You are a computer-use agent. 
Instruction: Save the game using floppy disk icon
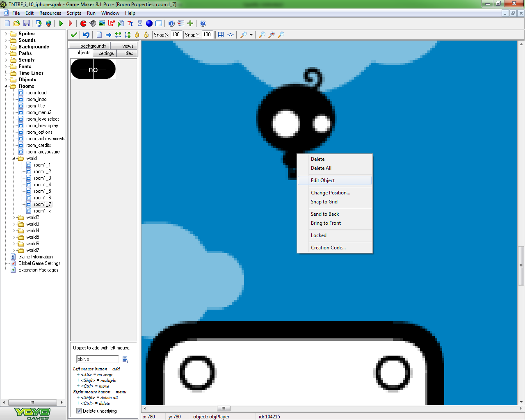26,23
